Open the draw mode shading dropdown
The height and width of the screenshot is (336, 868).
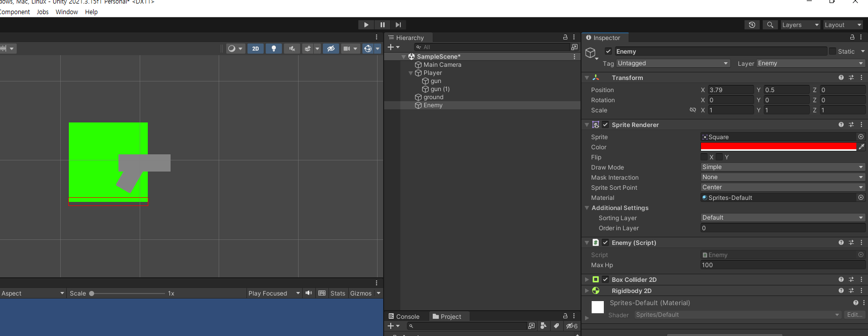pos(235,49)
